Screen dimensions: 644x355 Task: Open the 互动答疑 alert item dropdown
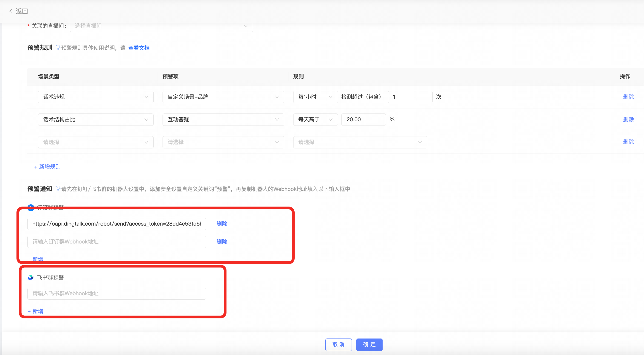click(223, 120)
